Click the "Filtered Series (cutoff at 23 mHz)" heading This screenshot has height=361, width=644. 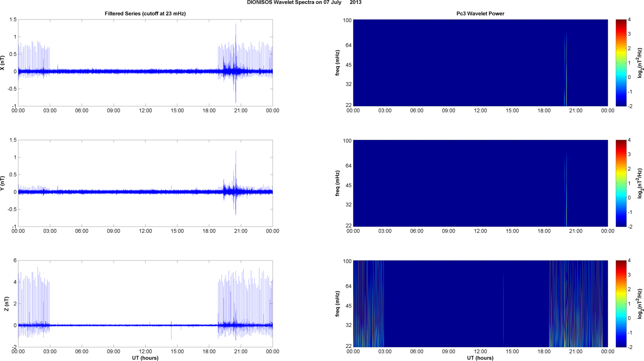(x=145, y=14)
